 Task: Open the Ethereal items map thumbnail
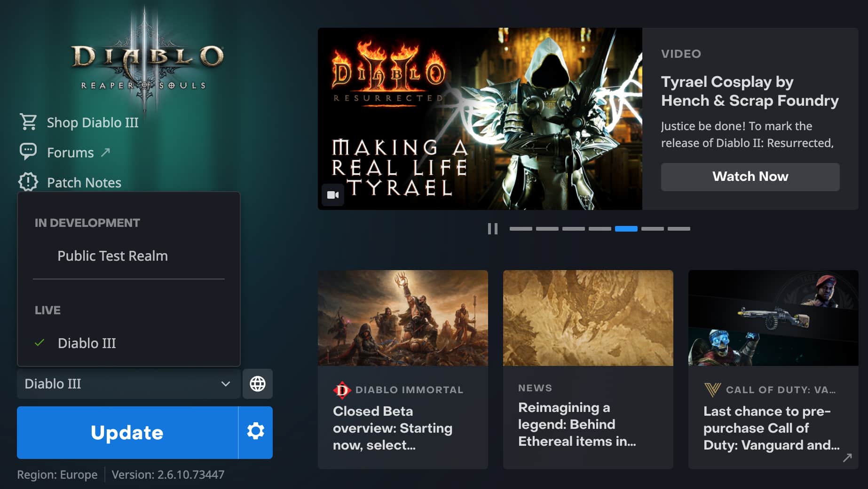(x=588, y=318)
